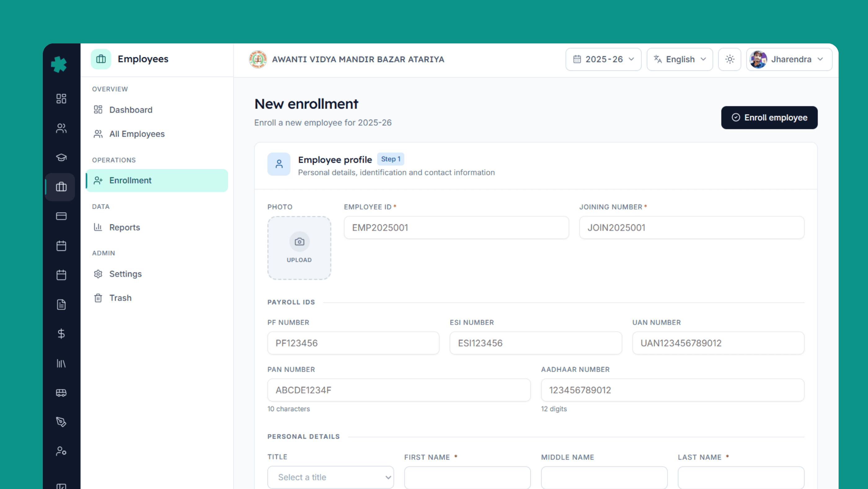868x489 pixels.
Task: Select the briefcase employees icon in rail
Action: click(61, 187)
